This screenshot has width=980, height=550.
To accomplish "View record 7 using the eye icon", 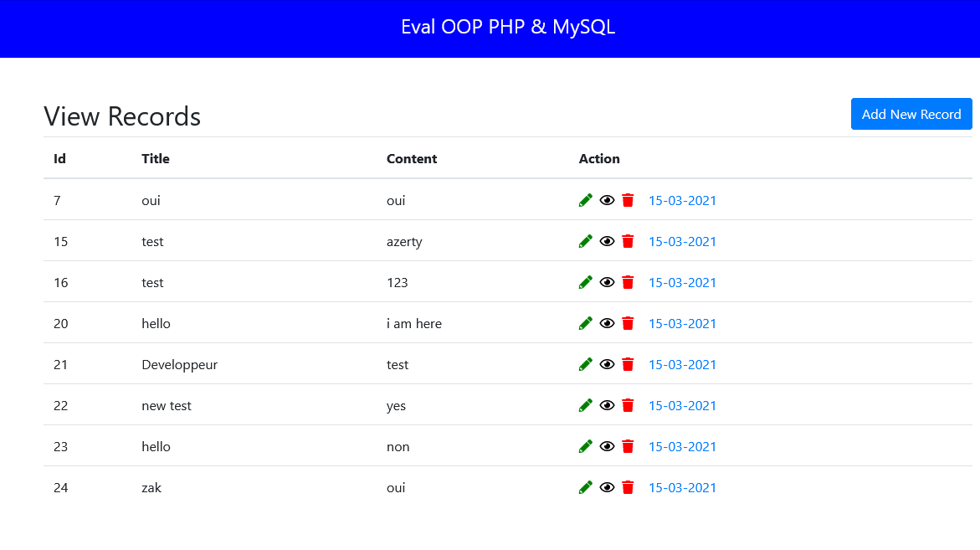I will click(x=607, y=200).
